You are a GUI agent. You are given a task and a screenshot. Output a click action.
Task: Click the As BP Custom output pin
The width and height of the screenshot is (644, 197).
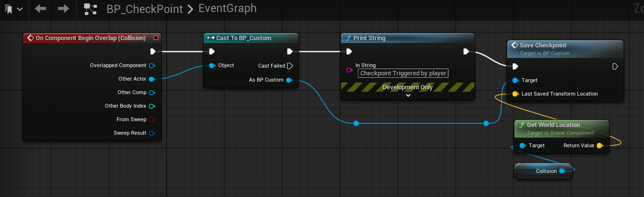pyautogui.click(x=289, y=80)
